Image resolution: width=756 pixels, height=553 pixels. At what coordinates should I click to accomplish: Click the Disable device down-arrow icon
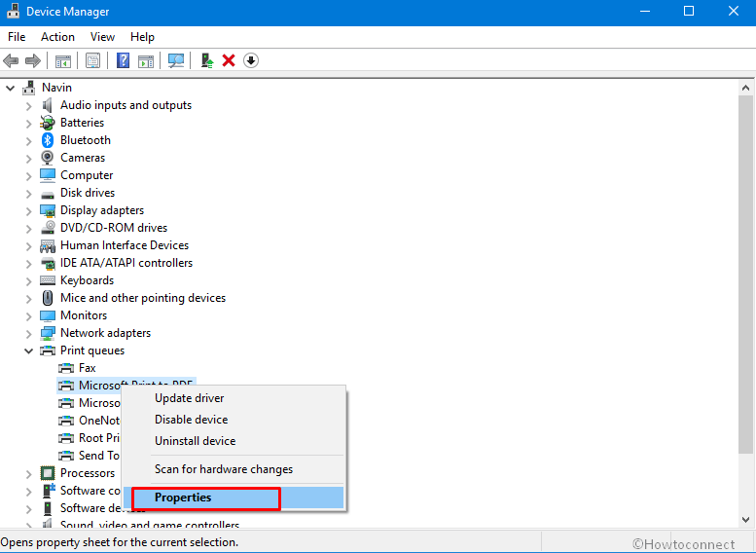click(x=251, y=60)
